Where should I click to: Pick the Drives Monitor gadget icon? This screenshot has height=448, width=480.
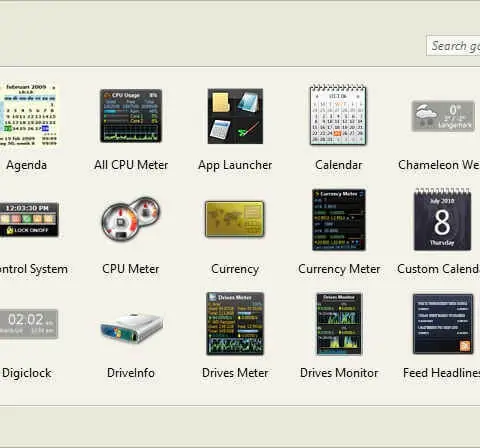click(339, 324)
